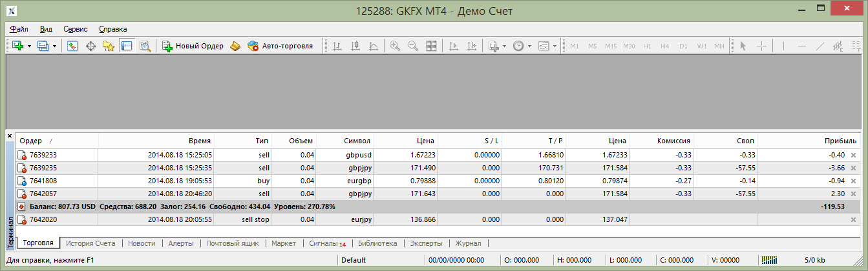Select the trendline tool

click(820, 46)
